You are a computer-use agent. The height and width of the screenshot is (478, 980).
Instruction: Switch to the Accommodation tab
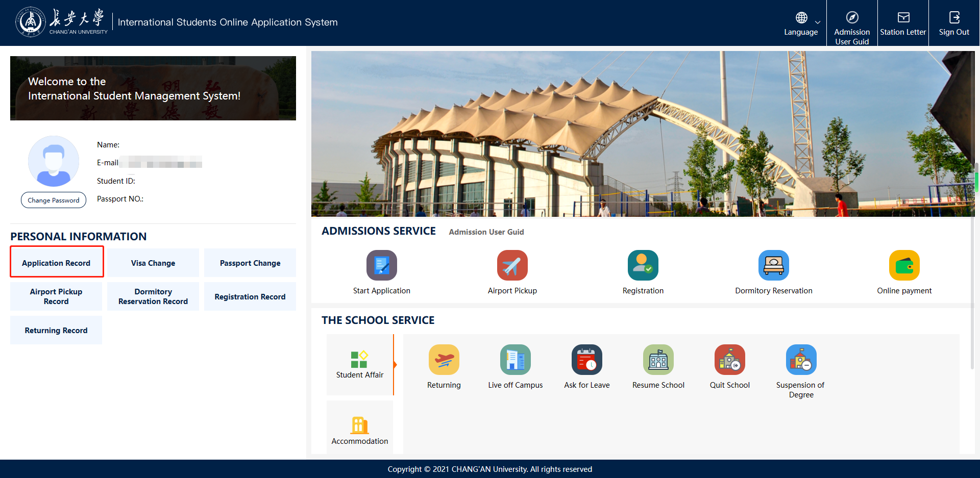[x=360, y=430]
